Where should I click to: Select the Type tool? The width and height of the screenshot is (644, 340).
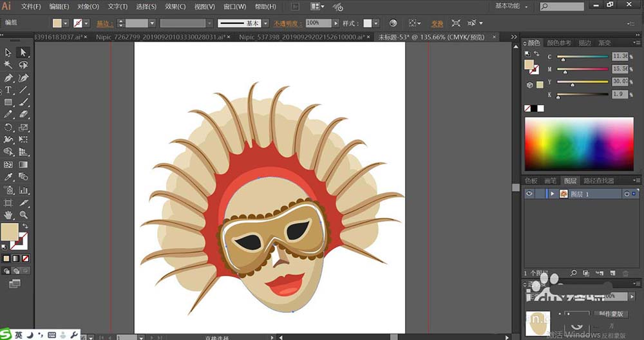8,90
